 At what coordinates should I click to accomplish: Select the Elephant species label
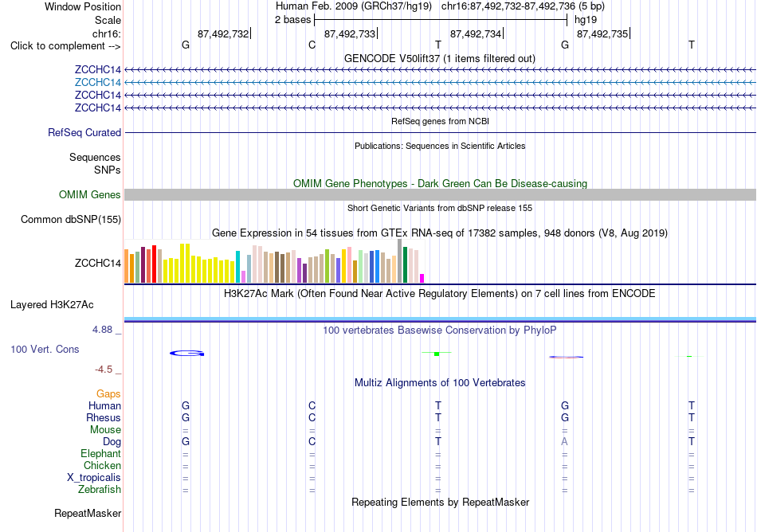[100, 454]
